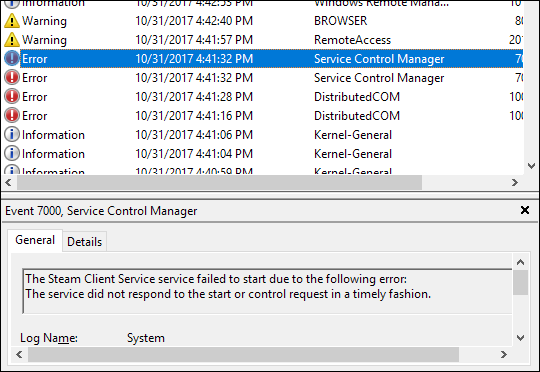Select the RemoteAccess warning row

point(263,40)
